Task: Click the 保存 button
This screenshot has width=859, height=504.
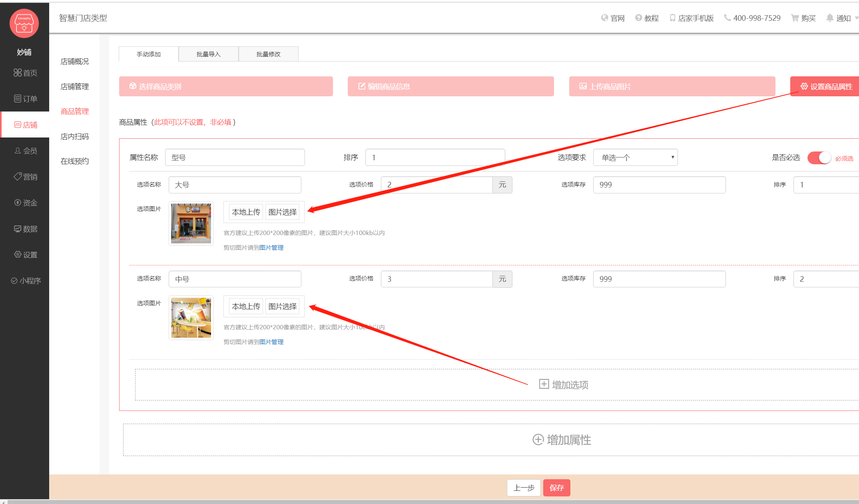Action: [x=556, y=488]
